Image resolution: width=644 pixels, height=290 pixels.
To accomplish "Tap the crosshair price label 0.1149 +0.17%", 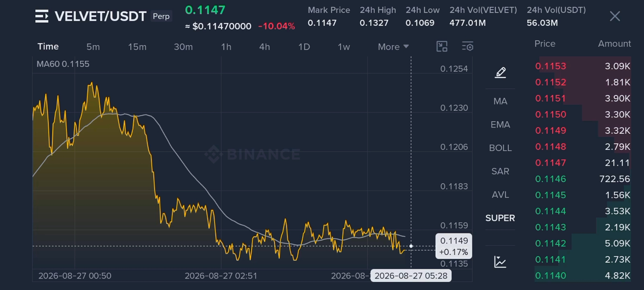I will coord(454,246).
